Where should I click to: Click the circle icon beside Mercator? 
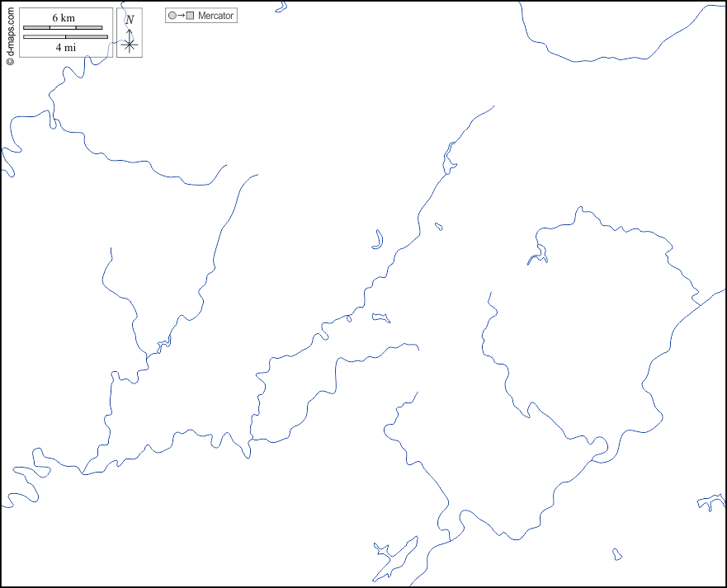(172, 16)
